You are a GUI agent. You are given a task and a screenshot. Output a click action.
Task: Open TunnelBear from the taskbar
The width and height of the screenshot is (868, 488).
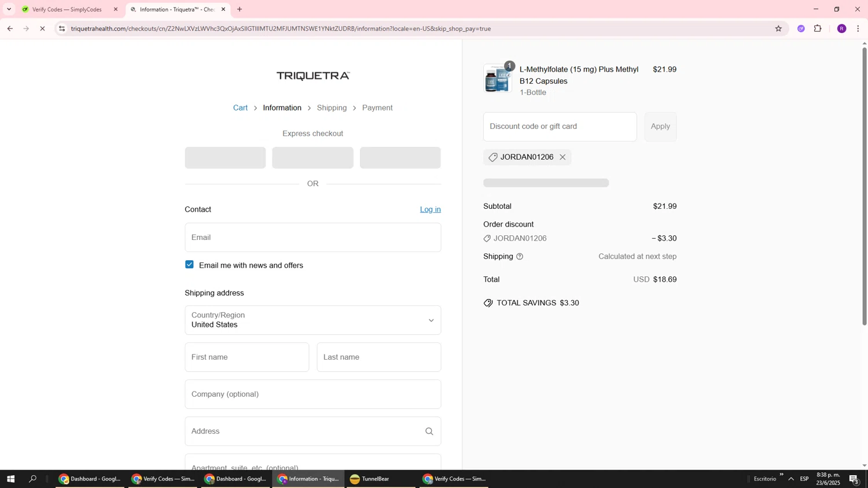click(x=381, y=479)
